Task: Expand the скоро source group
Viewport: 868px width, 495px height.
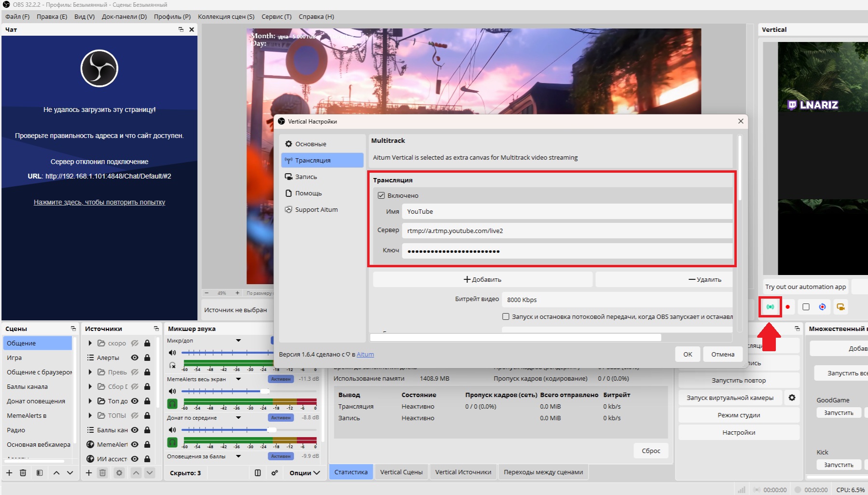Action: point(90,343)
